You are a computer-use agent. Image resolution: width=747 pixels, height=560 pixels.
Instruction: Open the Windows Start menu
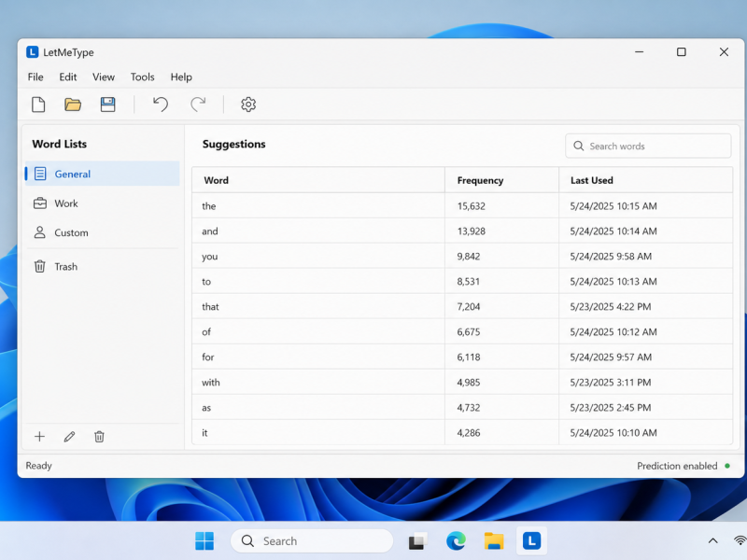[x=204, y=541]
